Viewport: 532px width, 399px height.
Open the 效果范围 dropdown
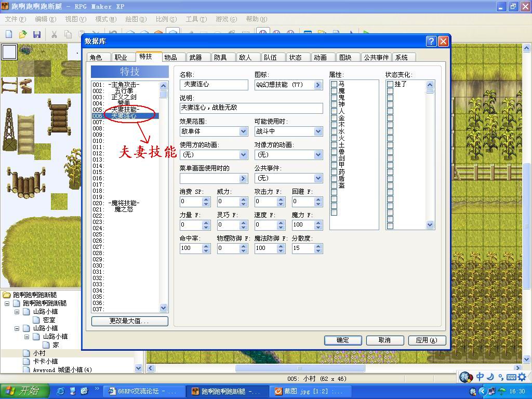(243, 131)
